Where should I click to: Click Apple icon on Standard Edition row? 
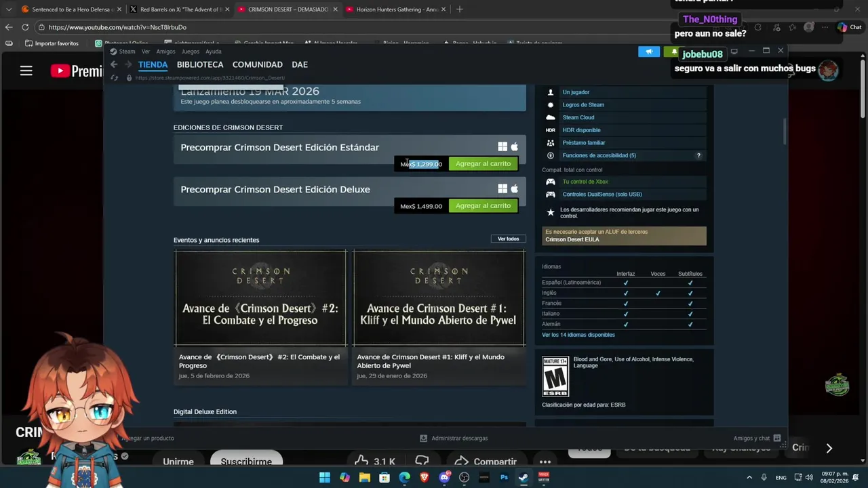click(x=514, y=147)
